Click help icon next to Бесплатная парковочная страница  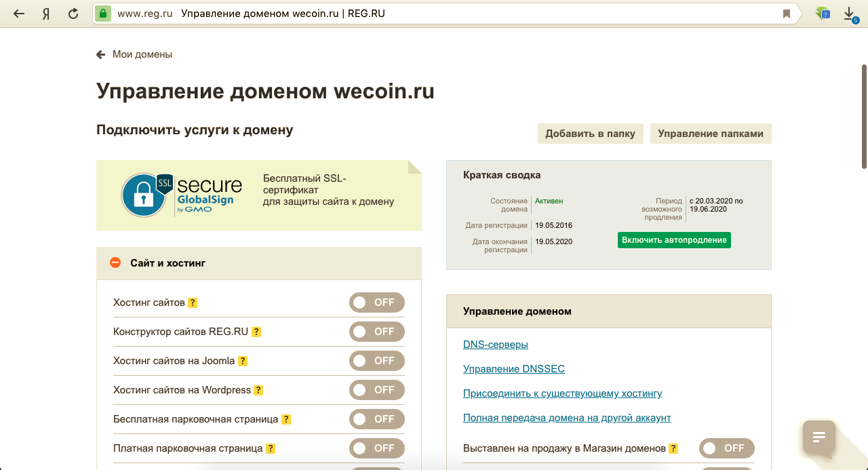pos(286,419)
